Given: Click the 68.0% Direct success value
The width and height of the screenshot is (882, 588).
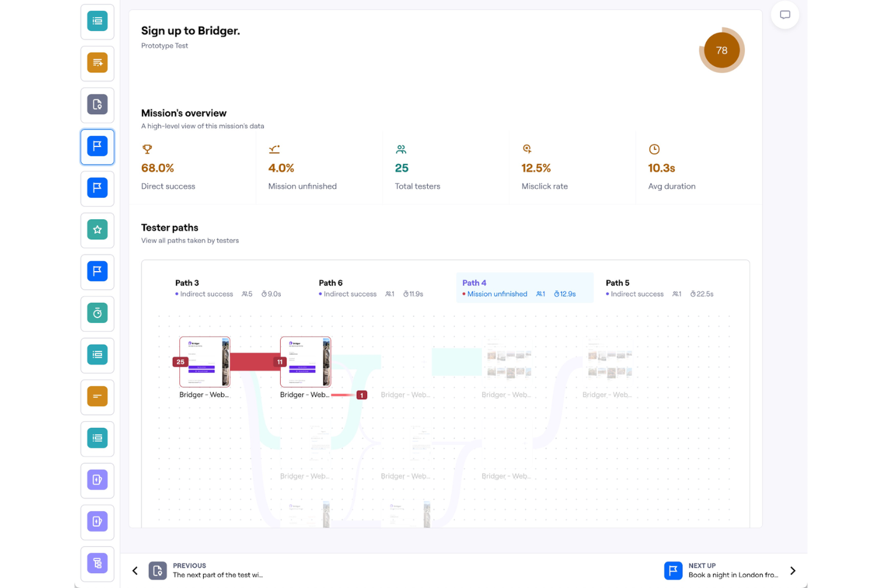Looking at the screenshot, I should tap(157, 168).
